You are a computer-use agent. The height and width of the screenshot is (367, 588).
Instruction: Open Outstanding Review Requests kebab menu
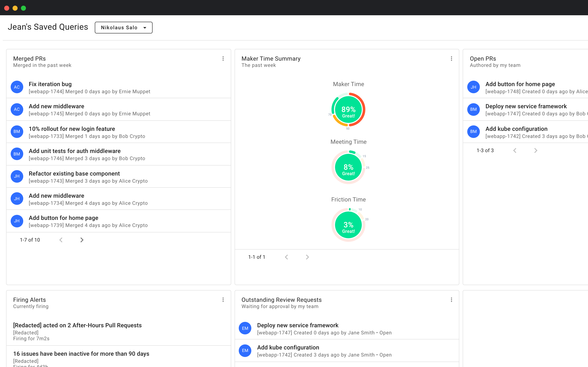coord(451,300)
